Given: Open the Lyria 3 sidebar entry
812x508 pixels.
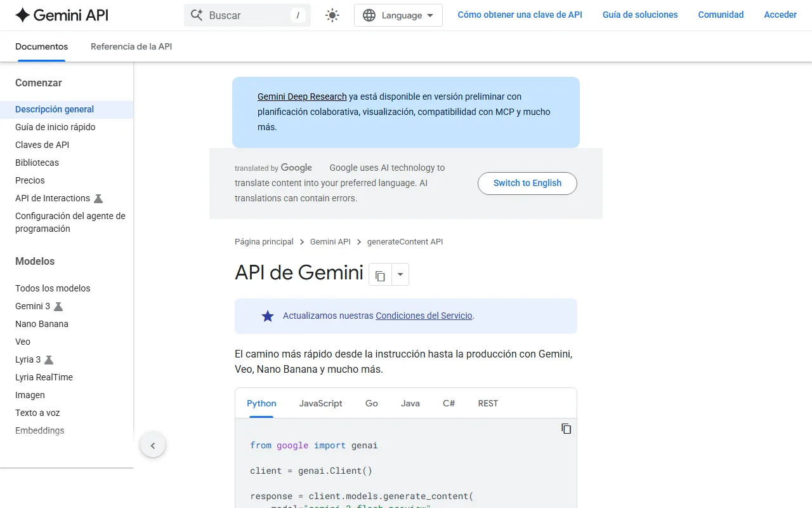Looking at the screenshot, I should (28, 359).
